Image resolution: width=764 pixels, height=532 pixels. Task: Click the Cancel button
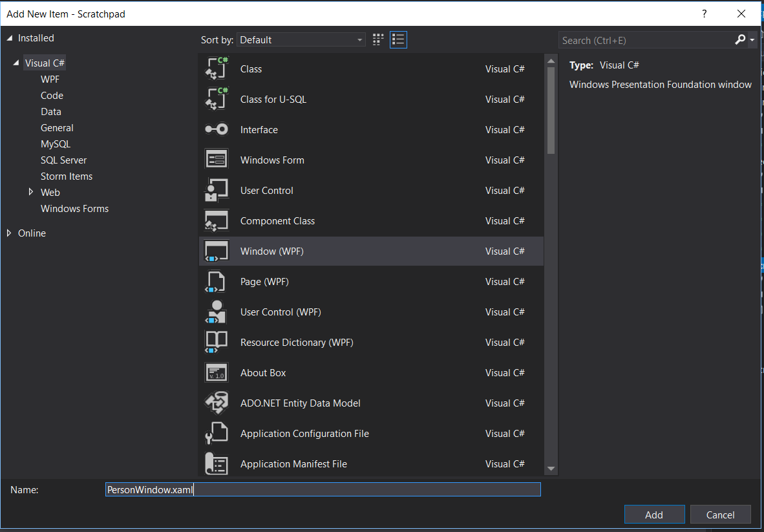[721, 515]
